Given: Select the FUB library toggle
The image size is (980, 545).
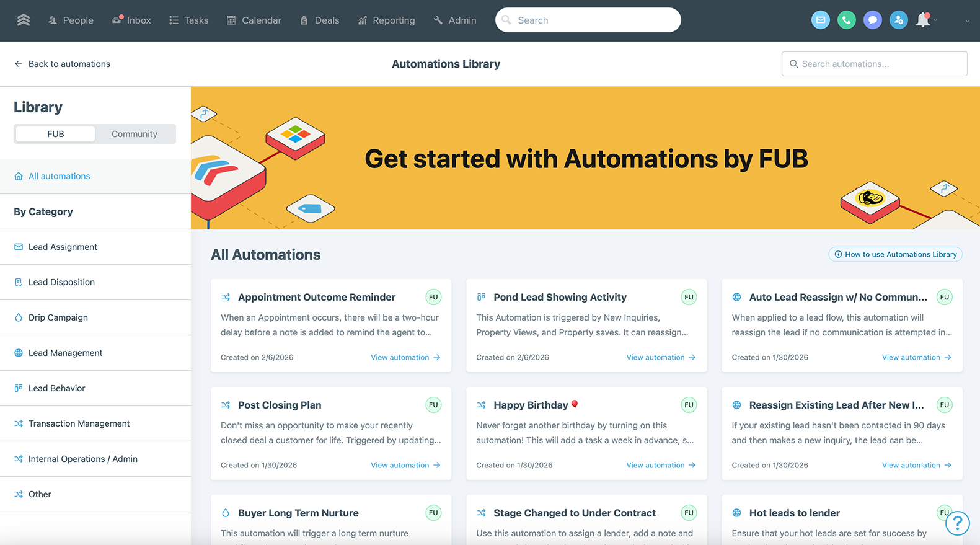Looking at the screenshot, I should (56, 134).
